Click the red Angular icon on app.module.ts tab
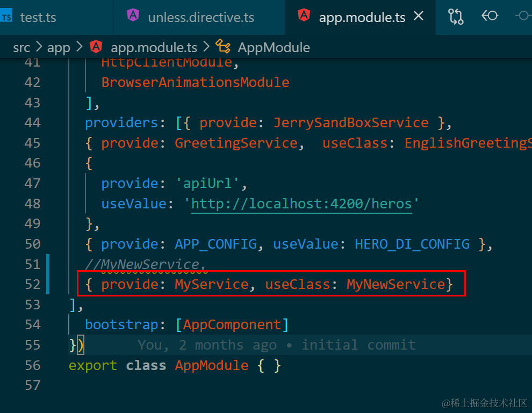The image size is (532, 413). click(x=304, y=15)
